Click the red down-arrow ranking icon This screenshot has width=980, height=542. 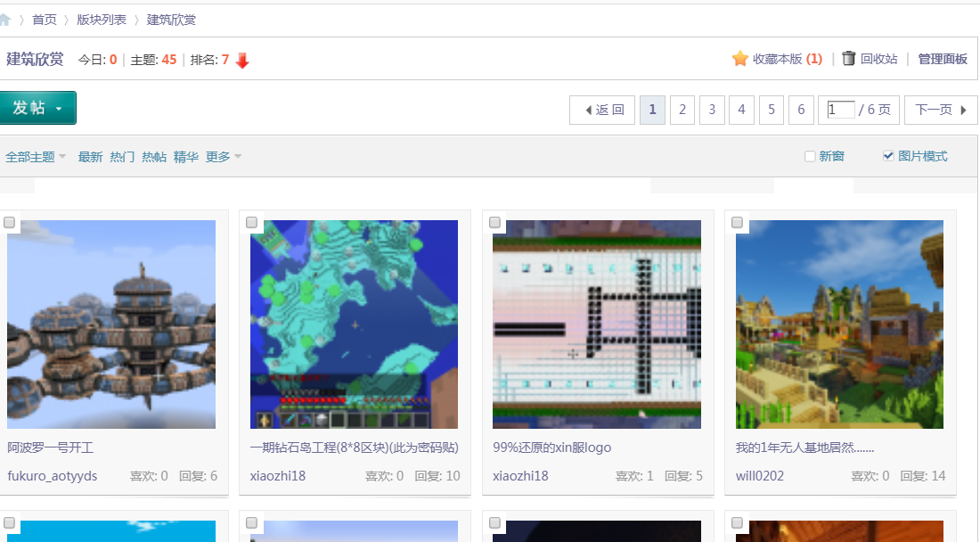click(x=242, y=61)
